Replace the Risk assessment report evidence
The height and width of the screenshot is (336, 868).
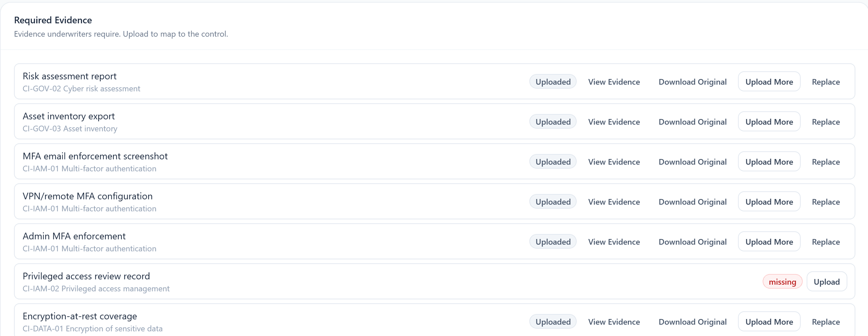click(x=826, y=82)
